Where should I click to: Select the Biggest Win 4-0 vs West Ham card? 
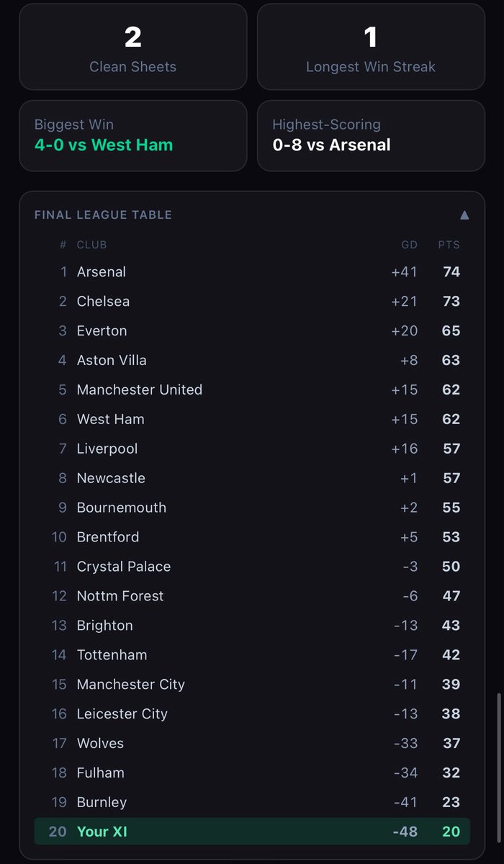132,135
